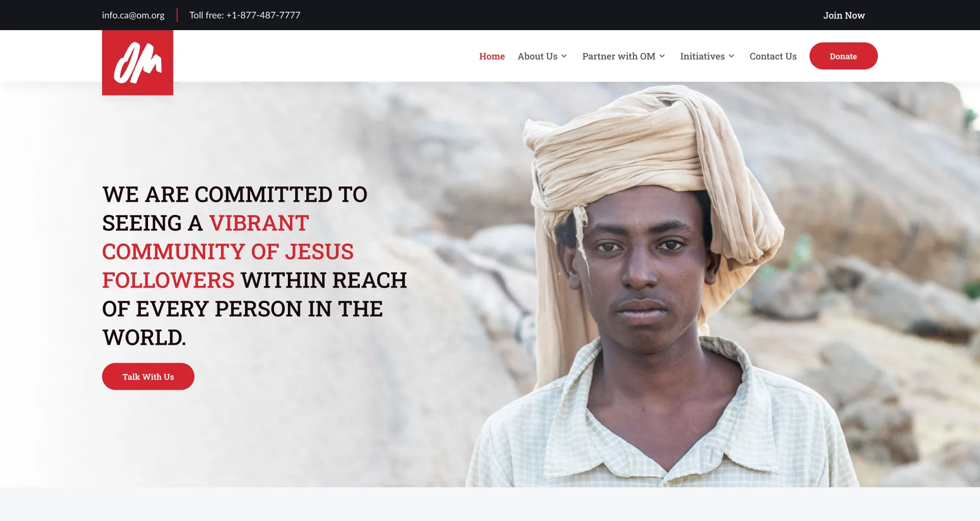Click the info.ca@om.org email link
The image size is (980, 521).
pos(133,15)
